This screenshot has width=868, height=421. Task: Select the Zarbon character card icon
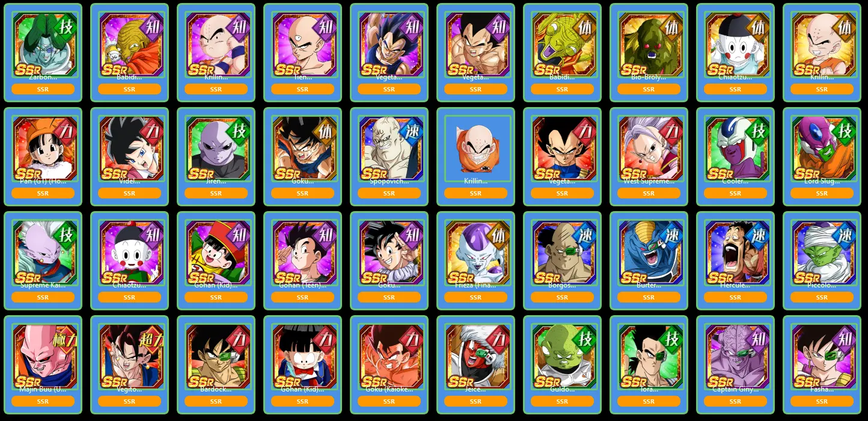tap(43, 45)
